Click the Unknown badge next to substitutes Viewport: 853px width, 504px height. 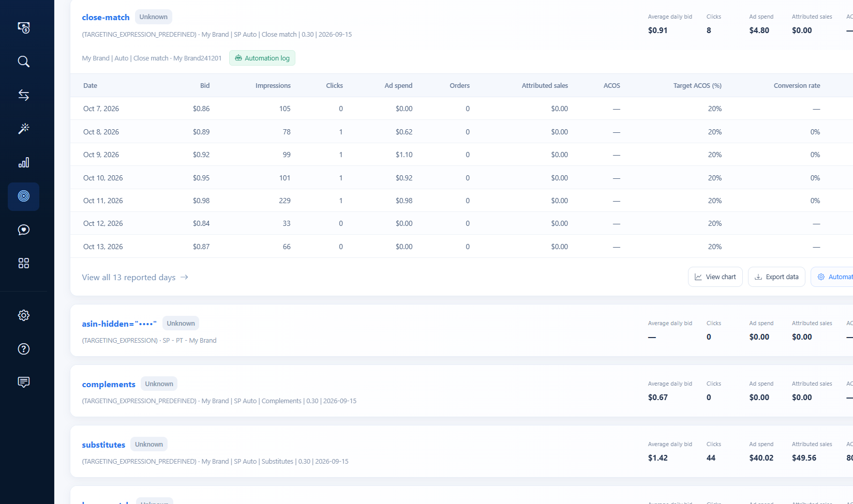149,444
